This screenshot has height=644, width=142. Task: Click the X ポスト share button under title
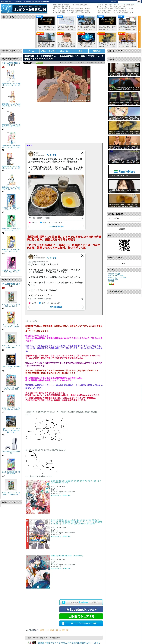pyautogui.click(x=27, y=63)
